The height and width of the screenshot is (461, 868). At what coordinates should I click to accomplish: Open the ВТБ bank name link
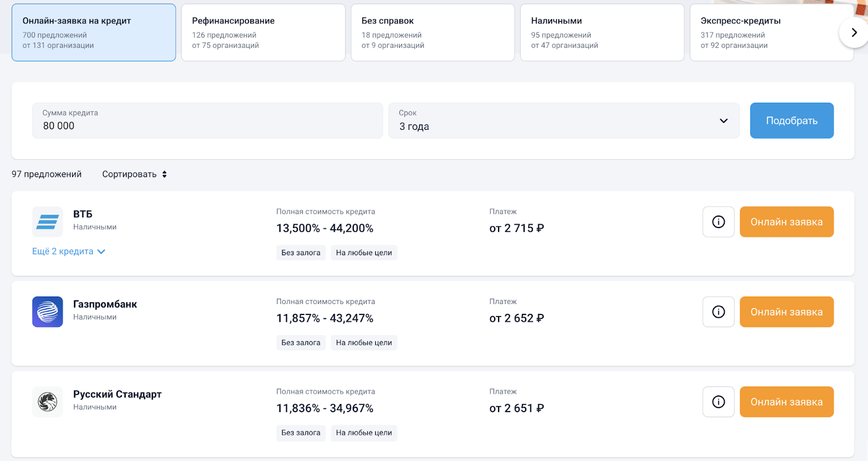tap(82, 214)
